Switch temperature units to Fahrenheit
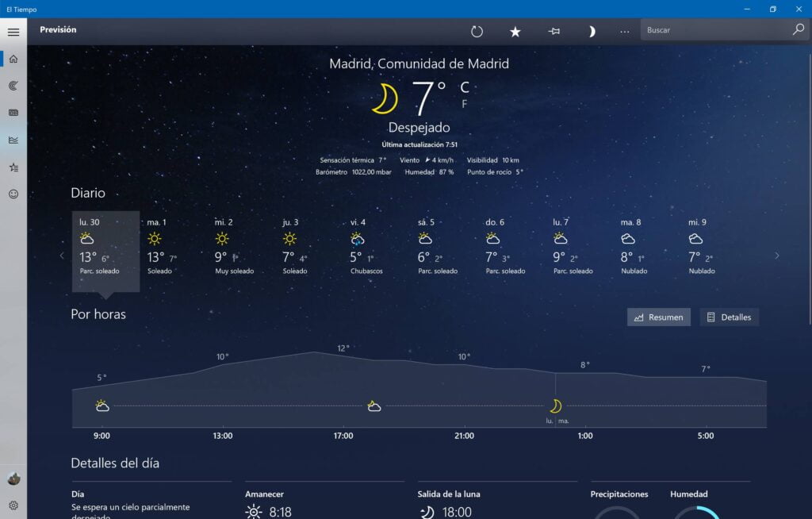 point(465,104)
